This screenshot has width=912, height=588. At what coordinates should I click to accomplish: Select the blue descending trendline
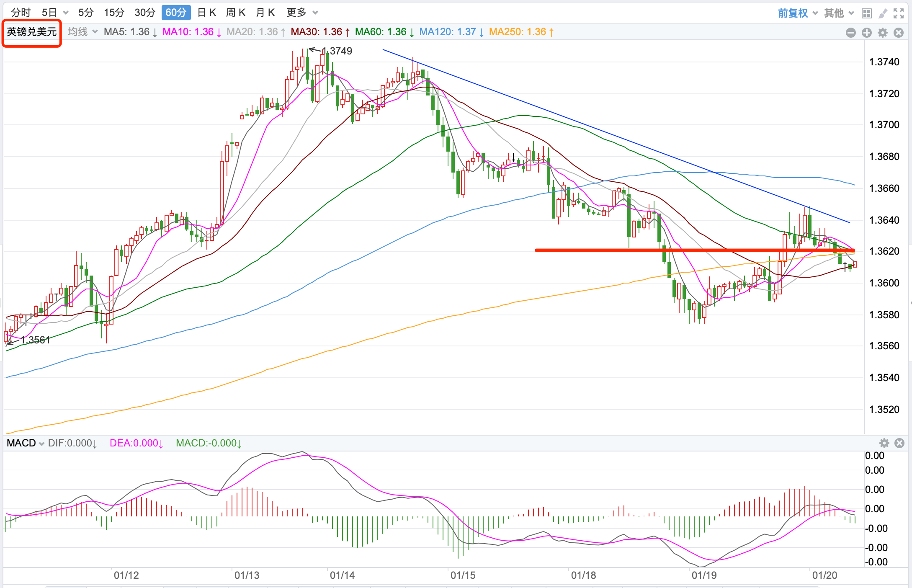click(616, 136)
